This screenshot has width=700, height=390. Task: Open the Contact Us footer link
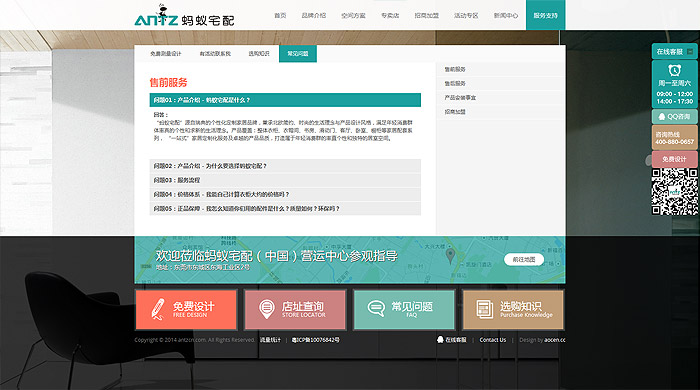point(493,340)
